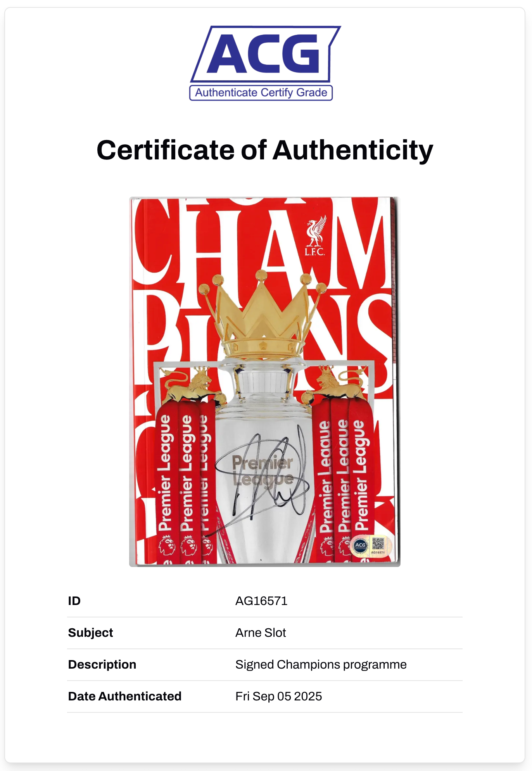This screenshot has height=771, width=532.
Task: Click the Authenticate Certify Grade tagline
Action: [x=261, y=93]
